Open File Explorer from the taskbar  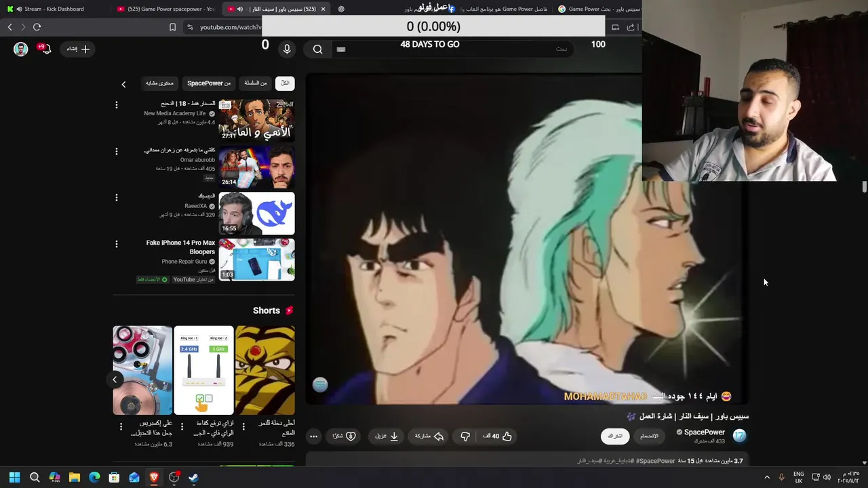pyautogui.click(x=75, y=477)
